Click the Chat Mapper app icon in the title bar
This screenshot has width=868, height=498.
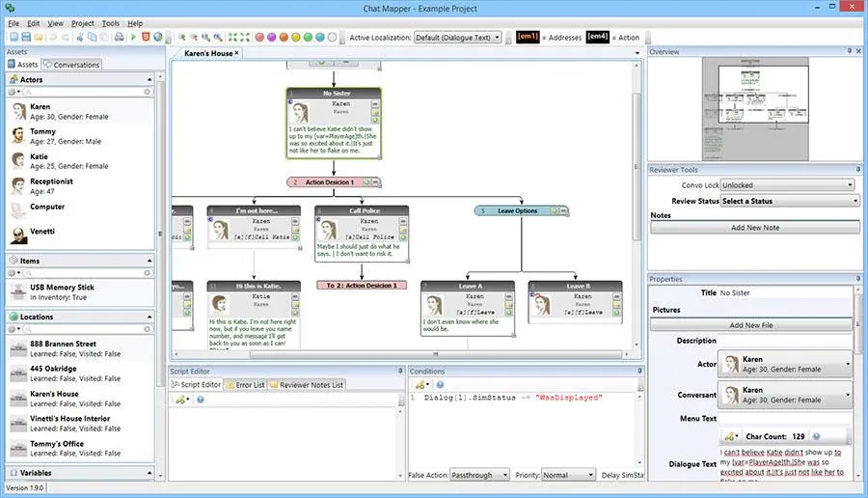tap(10, 8)
